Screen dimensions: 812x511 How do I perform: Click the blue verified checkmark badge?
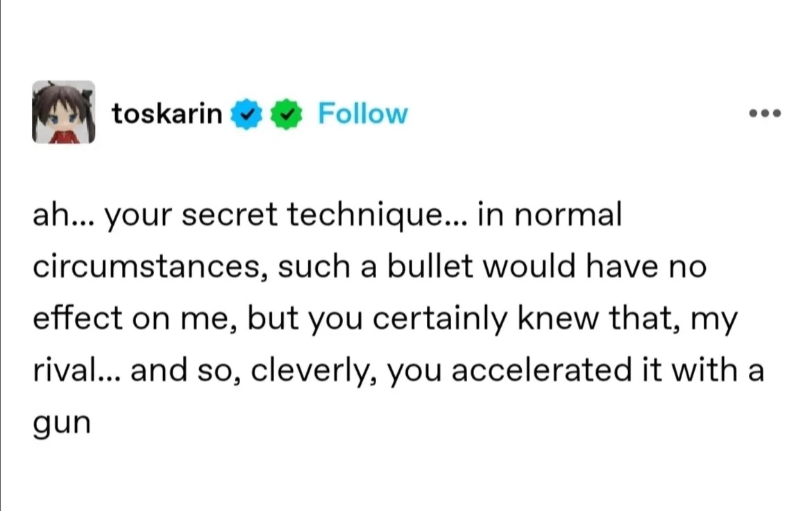(246, 114)
